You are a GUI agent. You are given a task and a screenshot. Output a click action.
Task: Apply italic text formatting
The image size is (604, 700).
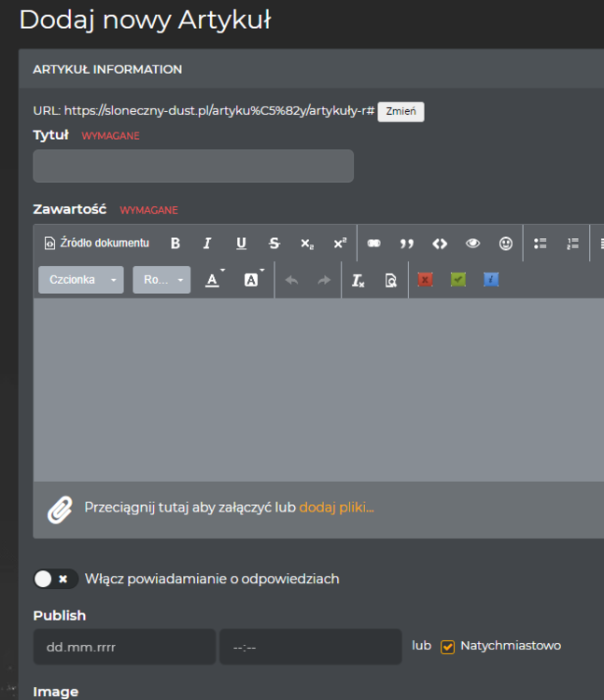(207, 244)
